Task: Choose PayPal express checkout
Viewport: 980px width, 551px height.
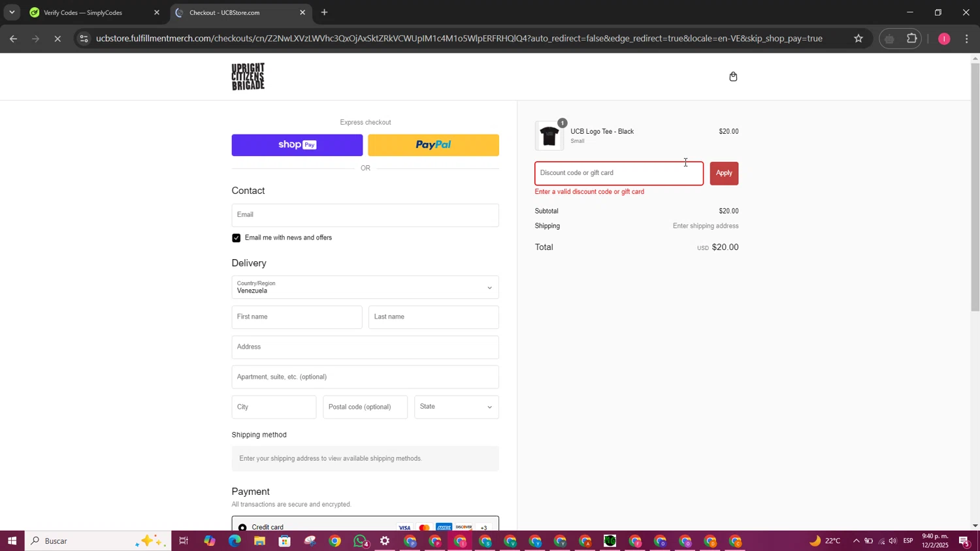Action: (x=434, y=145)
